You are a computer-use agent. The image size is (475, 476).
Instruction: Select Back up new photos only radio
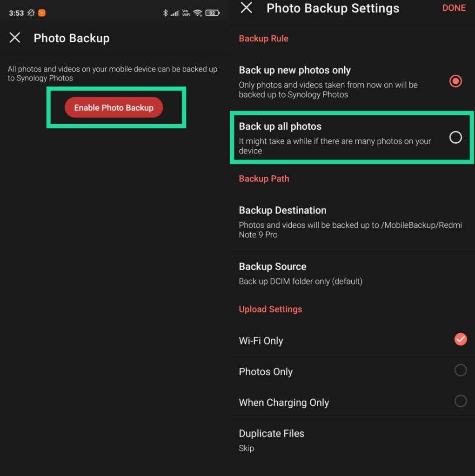tap(455, 81)
